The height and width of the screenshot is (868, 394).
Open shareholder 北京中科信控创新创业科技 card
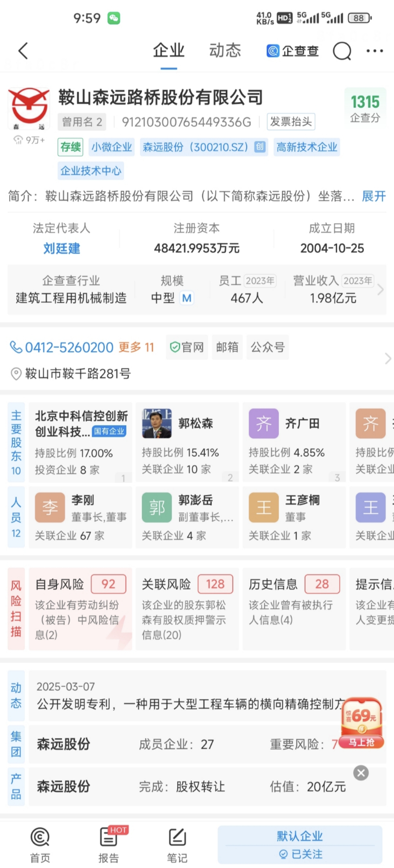coord(80,442)
